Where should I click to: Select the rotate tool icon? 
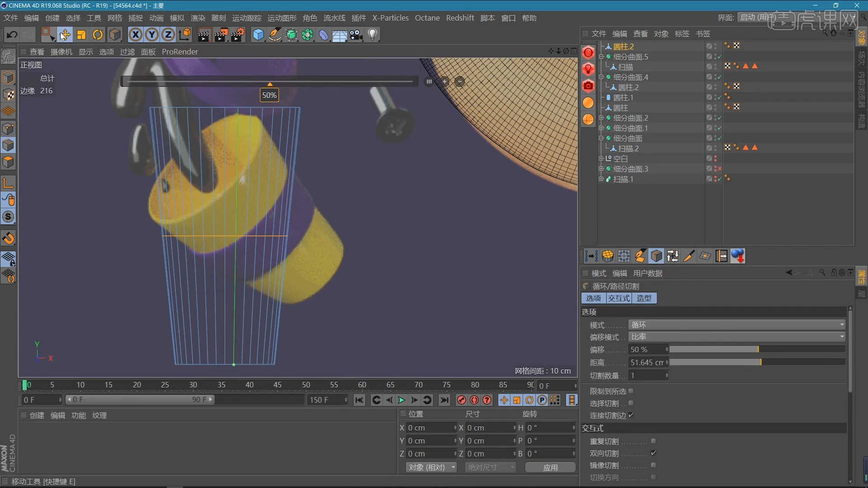pos(98,35)
